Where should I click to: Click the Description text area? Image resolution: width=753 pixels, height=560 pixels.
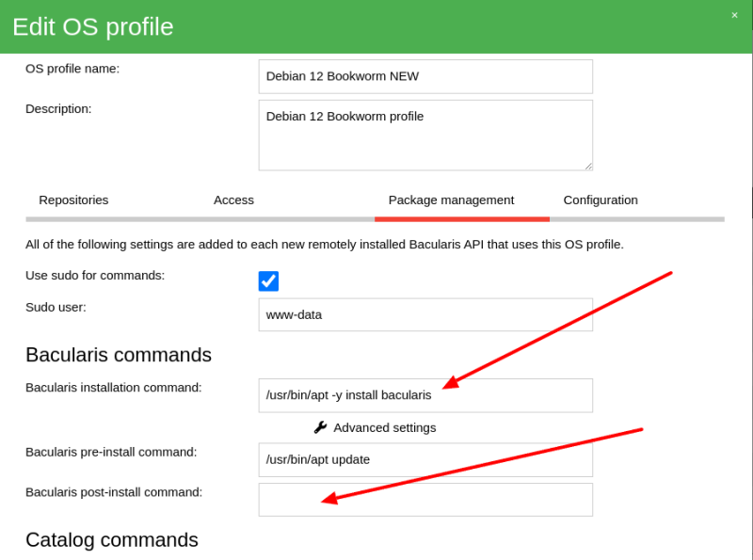[425, 135]
